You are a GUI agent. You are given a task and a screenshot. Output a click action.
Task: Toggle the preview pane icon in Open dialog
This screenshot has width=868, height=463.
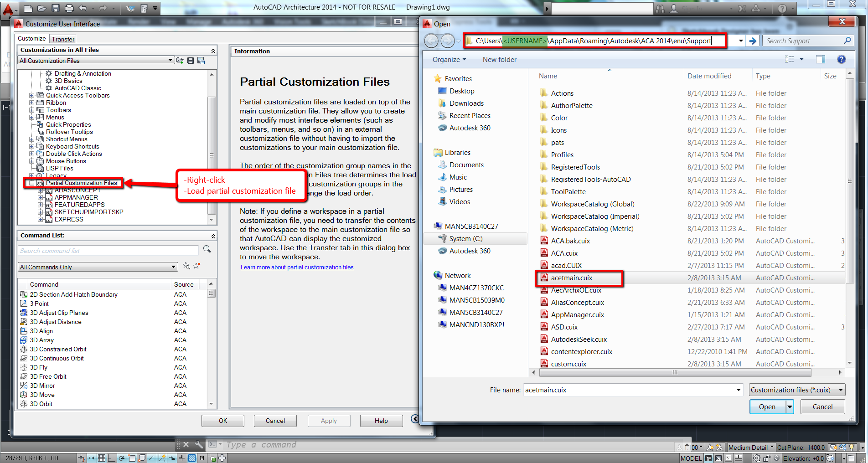tap(821, 59)
